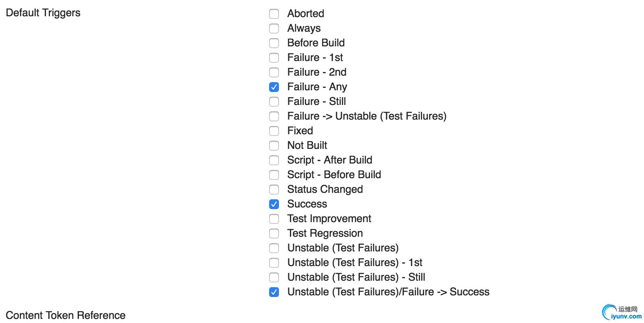Image resolution: width=644 pixels, height=323 pixels.
Task: Tick Unstable (Test Failures) - 1st checkbox
Action: pyautogui.click(x=274, y=263)
